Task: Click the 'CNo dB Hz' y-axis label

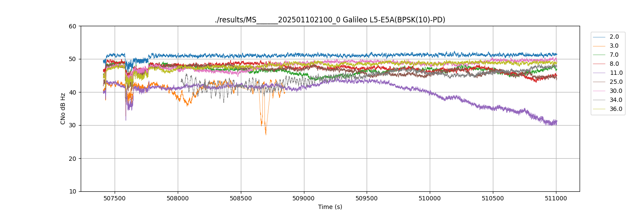Action: click(x=63, y=109)
